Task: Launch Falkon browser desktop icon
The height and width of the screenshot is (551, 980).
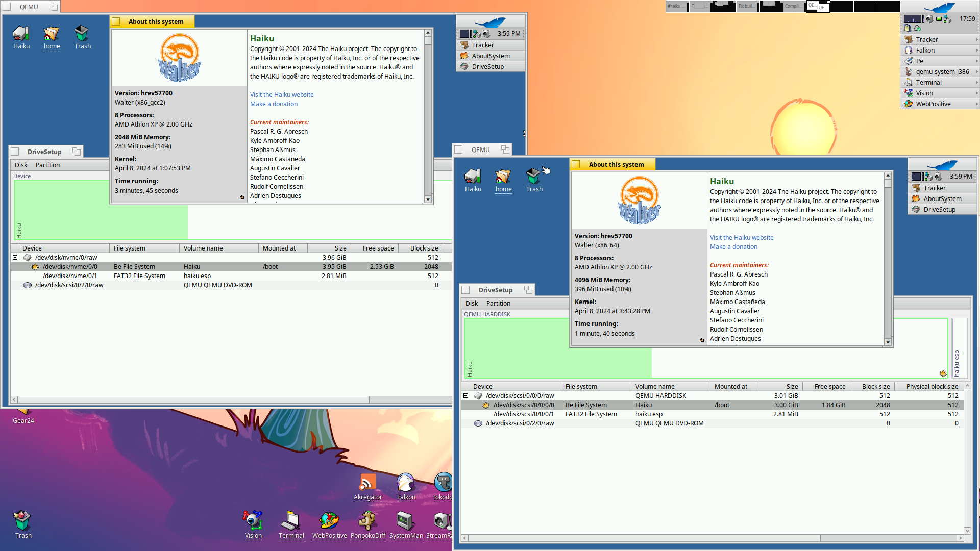Action: click(406, 483)
